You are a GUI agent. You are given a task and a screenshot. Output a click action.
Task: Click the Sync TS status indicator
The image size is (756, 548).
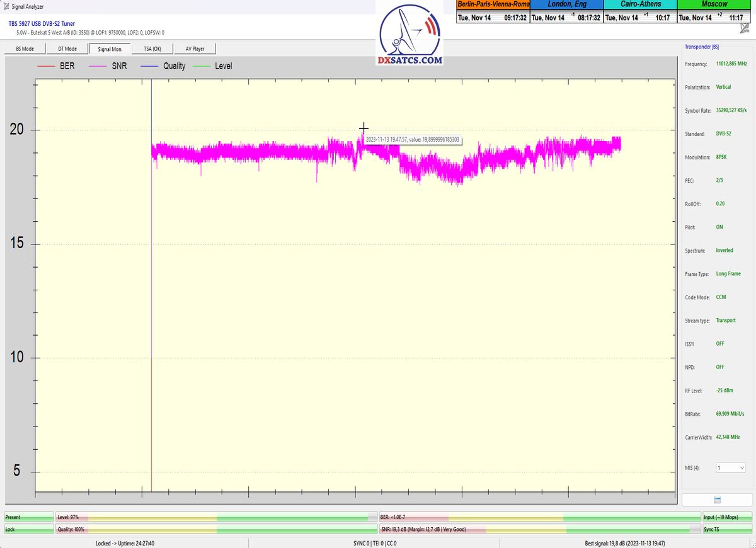[727, 530]
